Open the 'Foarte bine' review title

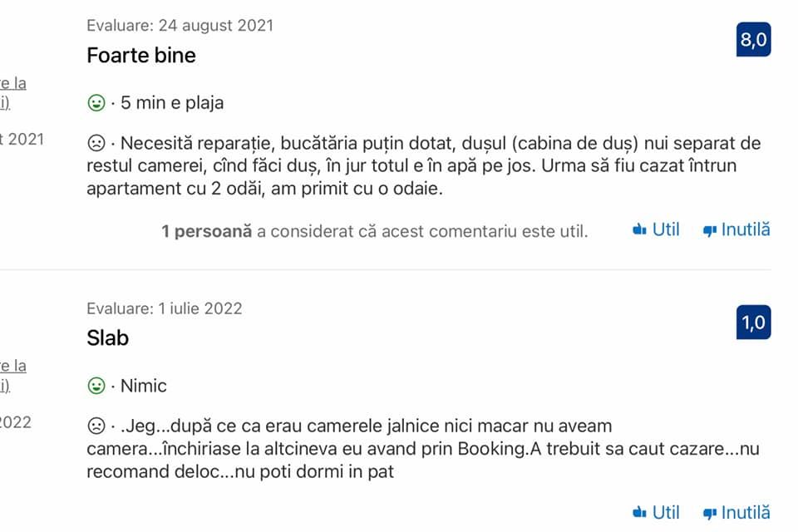(141, 56)
